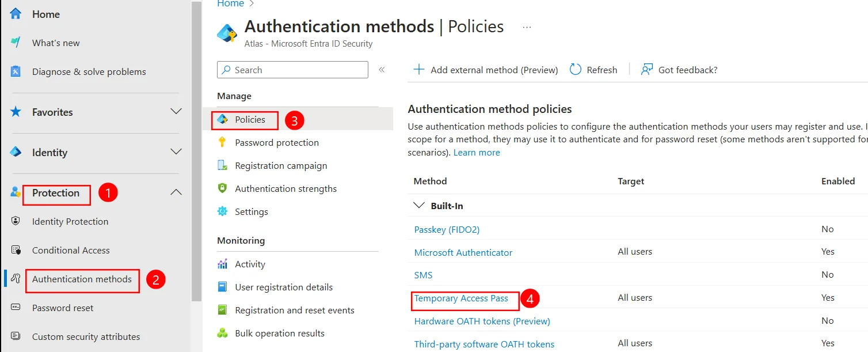Open Custom security attributes menu item
This screenshot has width=868, height=352.
[86, 336]
